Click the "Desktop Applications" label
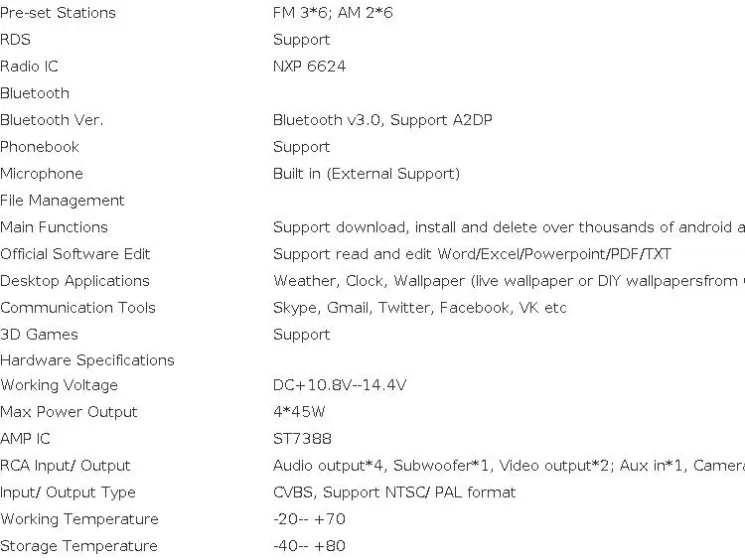This screenshot has width=745, height=560. pyautogui.click(x=74, y=281)
